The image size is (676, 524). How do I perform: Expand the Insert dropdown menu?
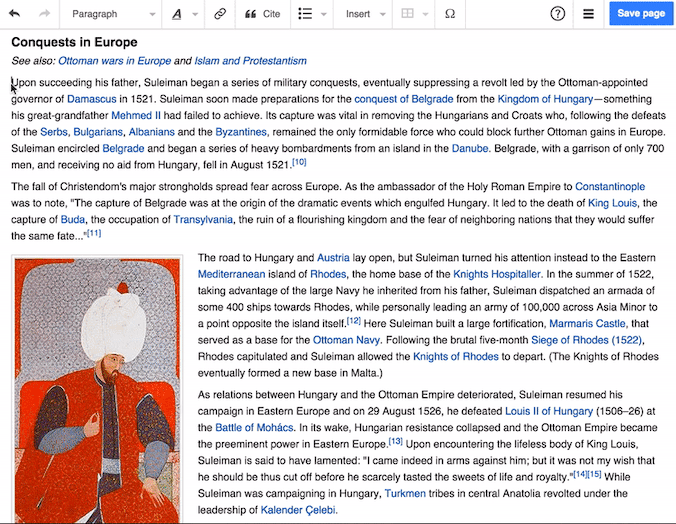[364, 14]
